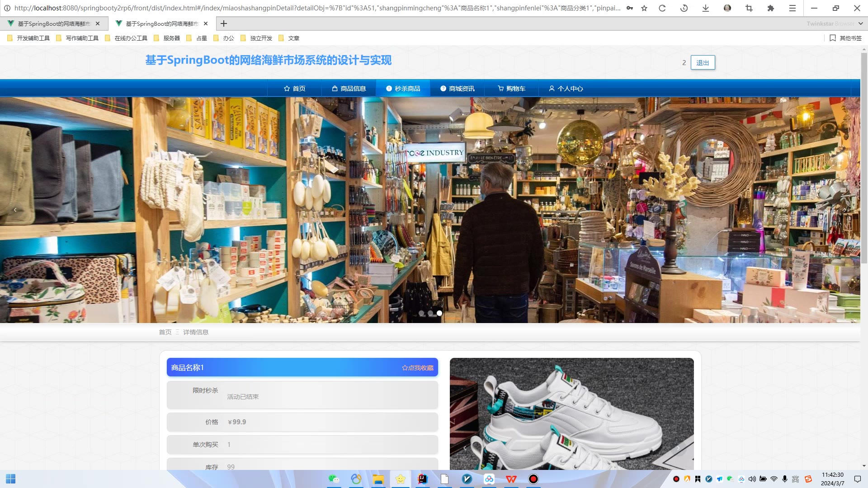Click the microphone tray icon
Image resolution: width=868 pixels, height=488 pixels.
785,479
